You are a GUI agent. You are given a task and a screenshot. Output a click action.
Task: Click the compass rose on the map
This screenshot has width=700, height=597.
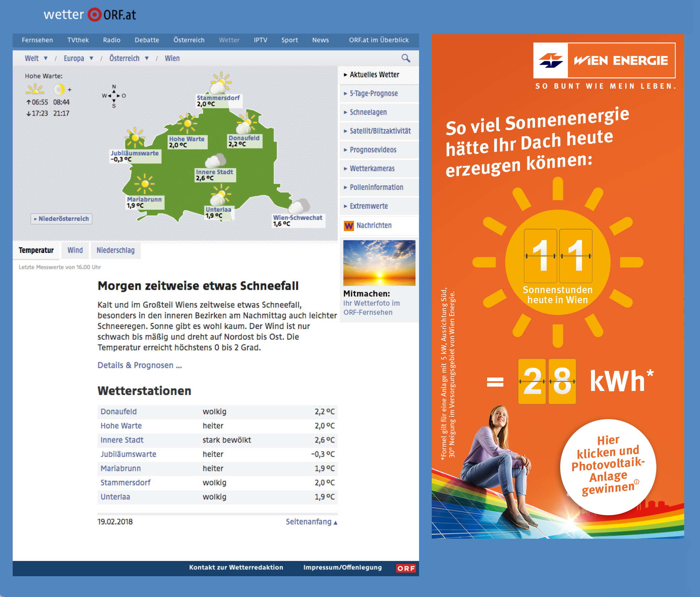coord(114,96)
